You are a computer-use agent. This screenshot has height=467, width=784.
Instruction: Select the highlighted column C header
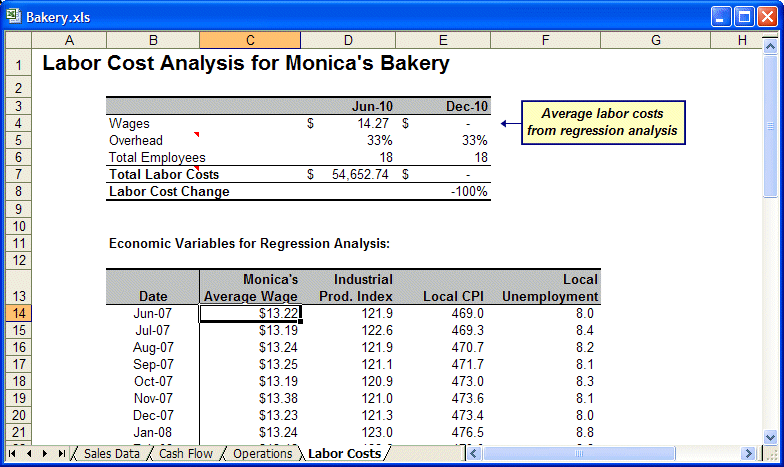[x=250, y=40]
